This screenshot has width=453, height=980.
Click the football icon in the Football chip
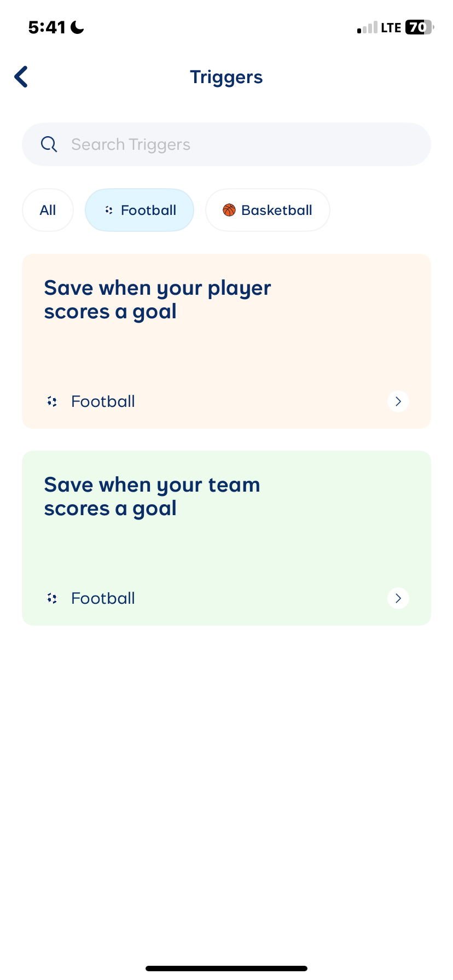(108, 209)
